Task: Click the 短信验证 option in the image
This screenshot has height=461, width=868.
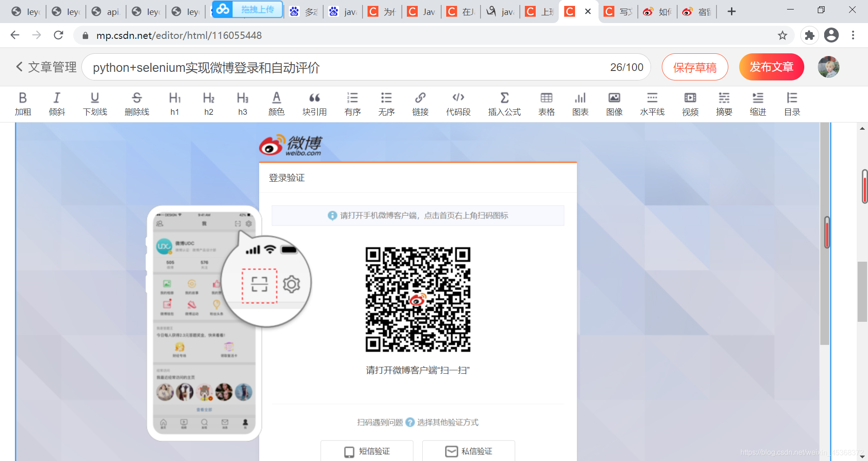Action: pyautogui.click(x=367, y=451)
